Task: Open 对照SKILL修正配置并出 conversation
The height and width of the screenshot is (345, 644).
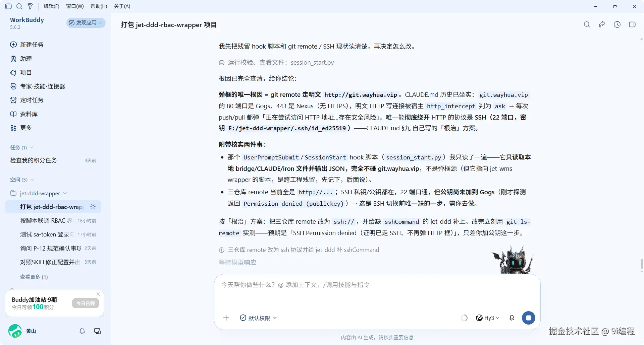Action: pyautogui.click(x=53, y=262)
